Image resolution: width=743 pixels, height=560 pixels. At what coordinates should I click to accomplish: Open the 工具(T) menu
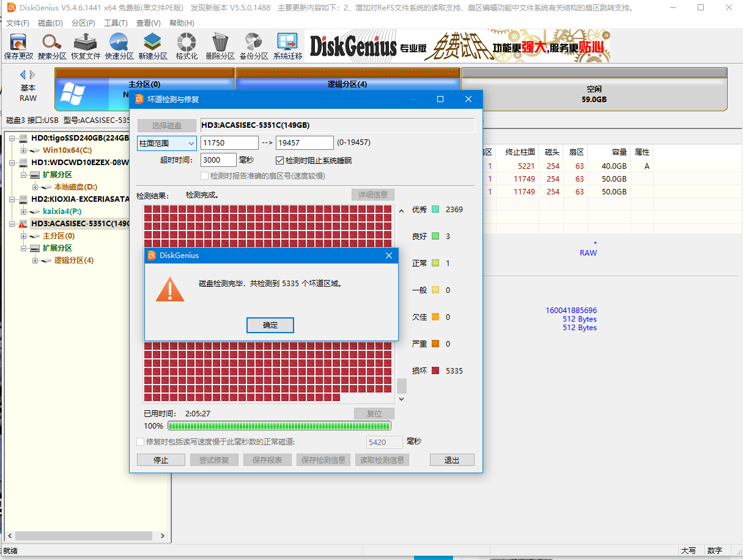click(x=116, y=23)
